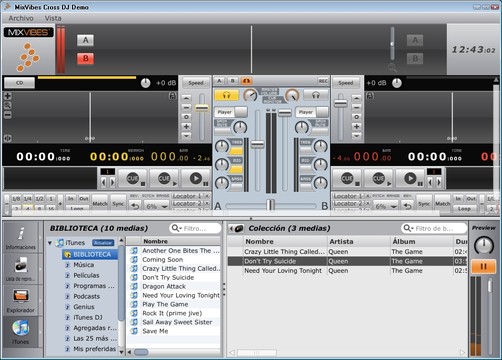Click deck A cue stop button
The height and width of the screenshot is (360, 502).
[x=134, y=179]
